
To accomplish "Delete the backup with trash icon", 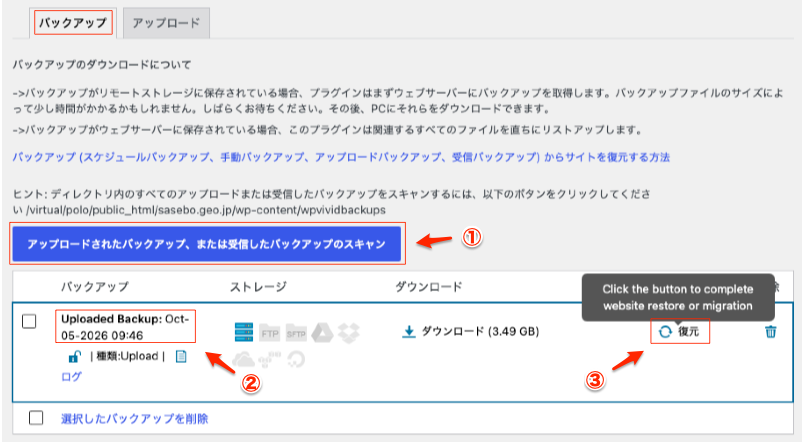I will [770, 332].
